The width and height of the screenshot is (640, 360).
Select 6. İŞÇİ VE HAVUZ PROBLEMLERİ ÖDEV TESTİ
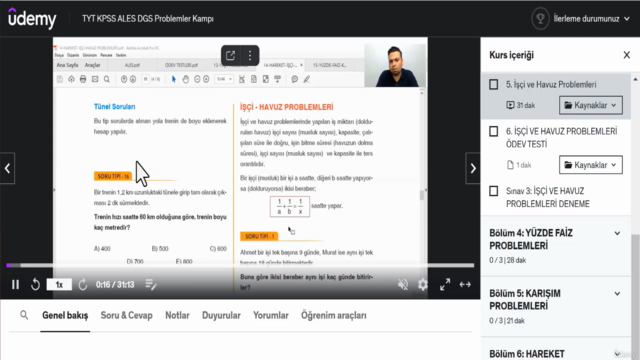[x=562, y=138]
